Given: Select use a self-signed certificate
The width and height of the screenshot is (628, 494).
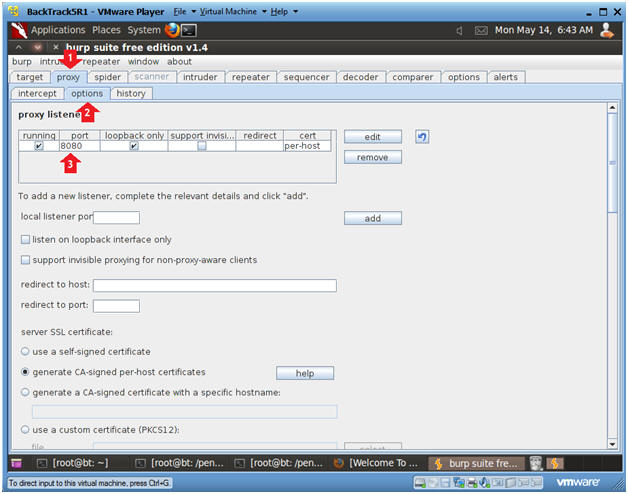Looking at the screenshot, I should point(25,351).
